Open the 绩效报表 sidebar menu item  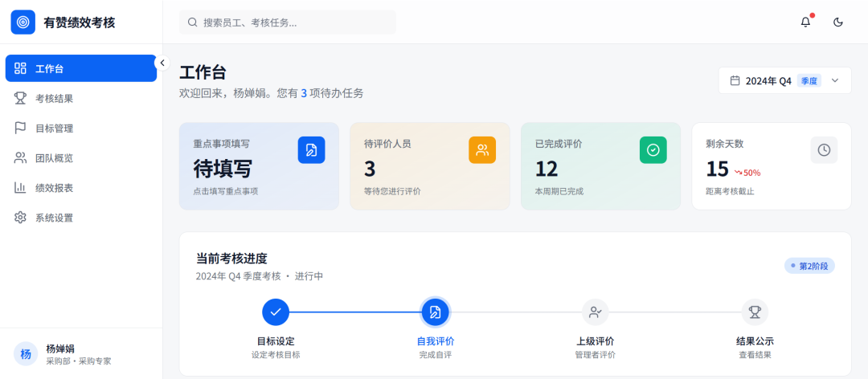coord(81,188)
